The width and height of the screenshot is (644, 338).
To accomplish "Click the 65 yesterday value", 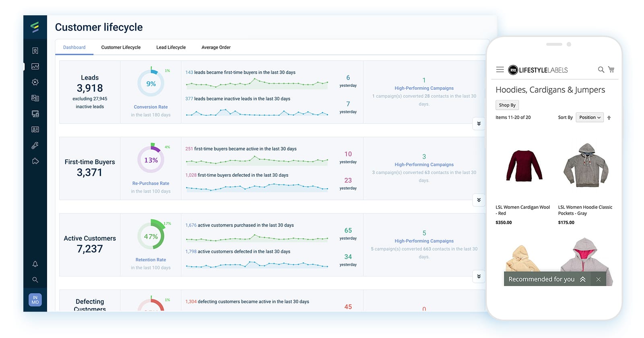I will click(x=348, y=231).
